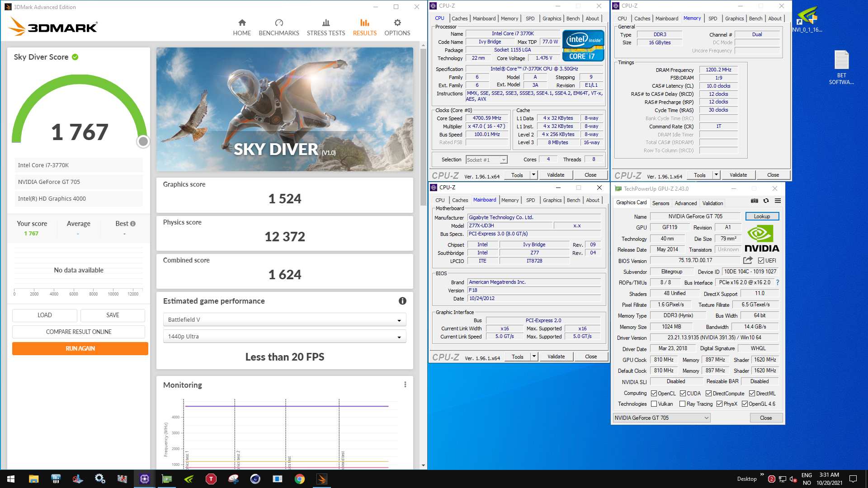Click the BIOS export share icon in GPU-Z
Image resolution: width=868 pixels, height=488 pixels.
[748, 260]
